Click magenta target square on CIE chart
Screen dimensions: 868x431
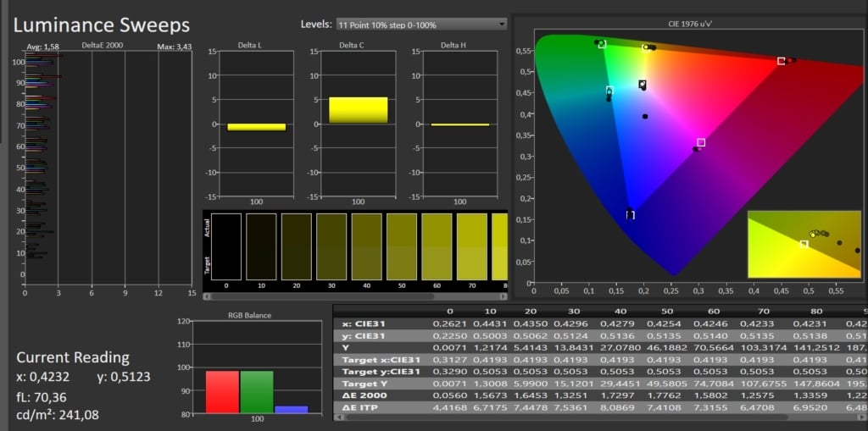click(x=701, y=142)
